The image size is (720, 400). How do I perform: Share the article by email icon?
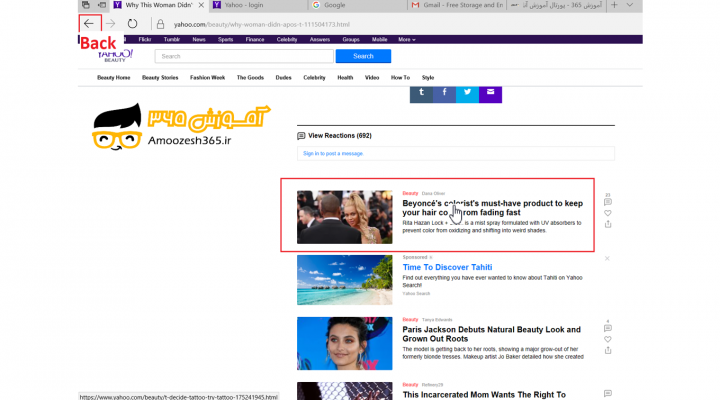pyautogui.click(x=490, y=94)
